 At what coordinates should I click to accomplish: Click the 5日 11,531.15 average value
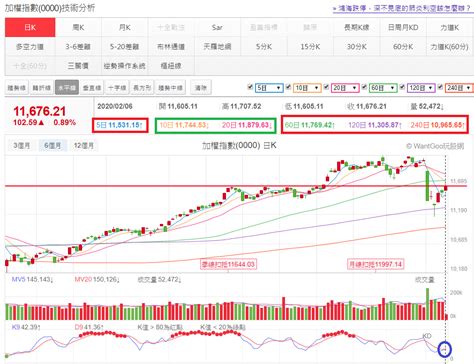(119, 125)
